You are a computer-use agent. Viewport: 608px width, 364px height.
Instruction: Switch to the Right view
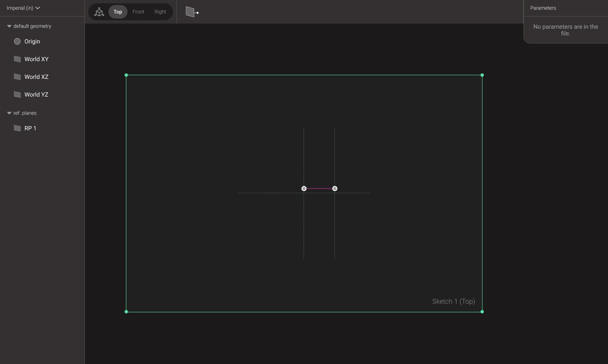(x=160, y=12)
